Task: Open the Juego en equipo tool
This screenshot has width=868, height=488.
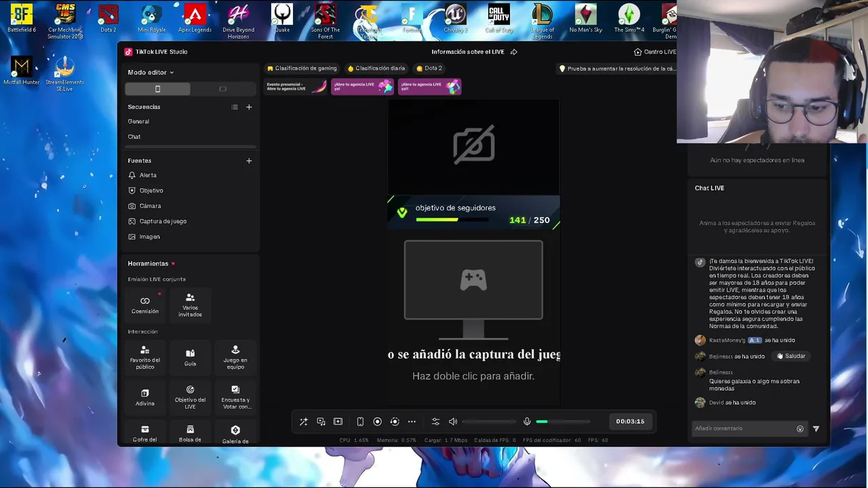Action: tap(235, 357)
